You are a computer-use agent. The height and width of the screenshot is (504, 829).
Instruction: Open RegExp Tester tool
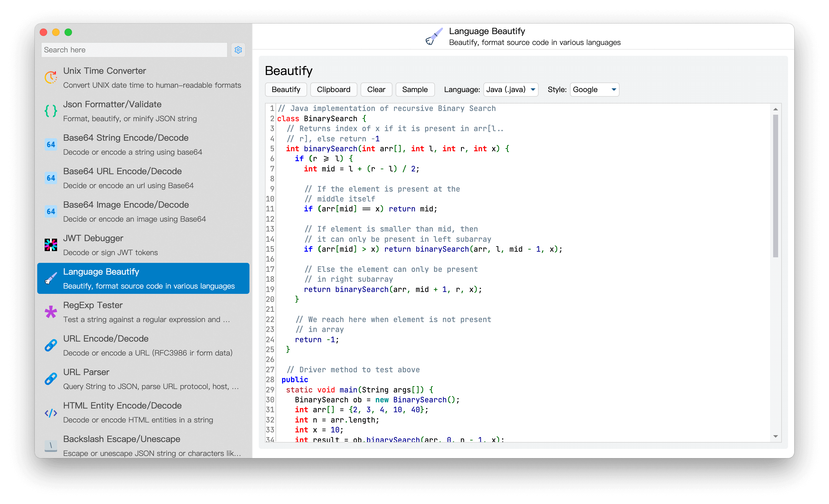point(143,312)
